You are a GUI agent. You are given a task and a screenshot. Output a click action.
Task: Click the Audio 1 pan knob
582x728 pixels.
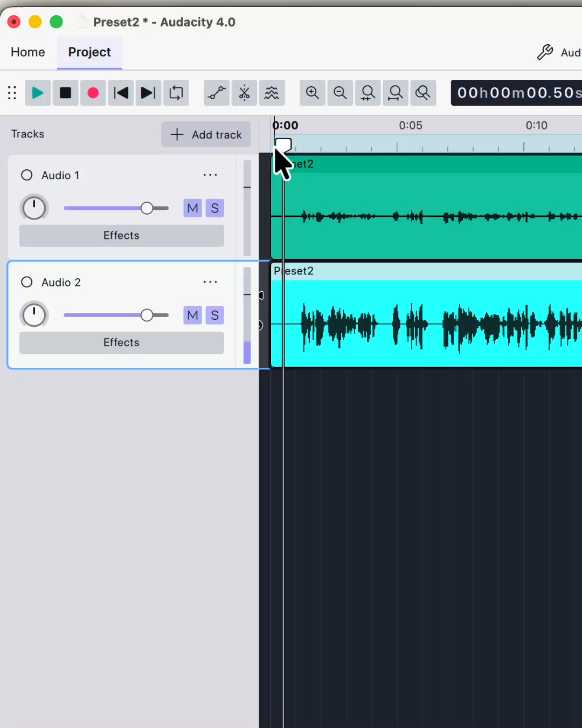[x=34, y=208]
